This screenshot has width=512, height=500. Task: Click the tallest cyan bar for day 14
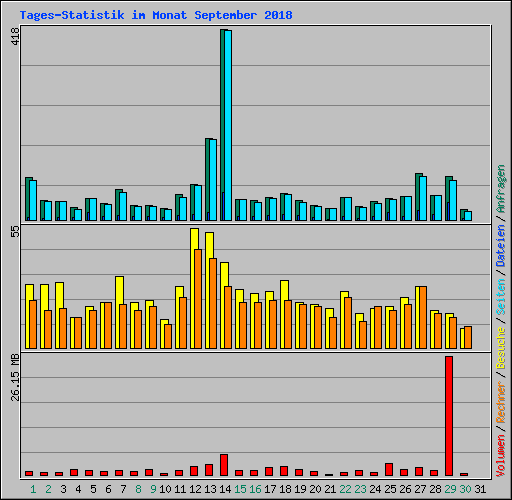228,125
